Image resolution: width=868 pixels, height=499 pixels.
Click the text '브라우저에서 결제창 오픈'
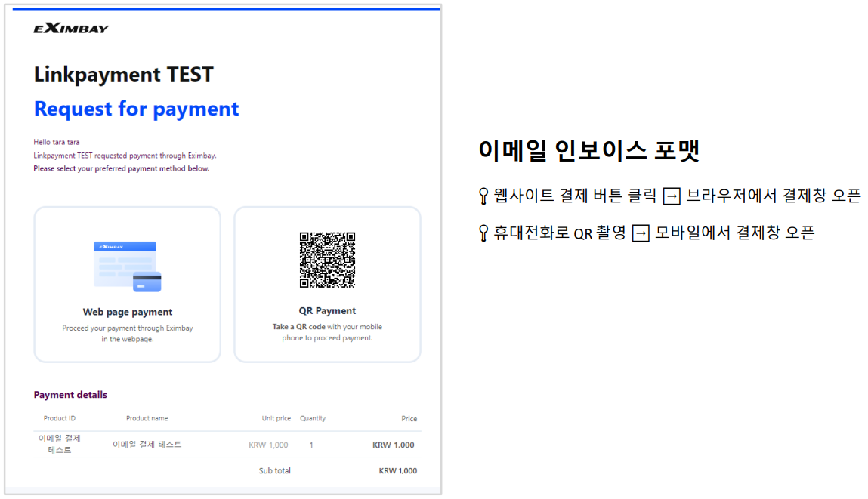(774, 196)
